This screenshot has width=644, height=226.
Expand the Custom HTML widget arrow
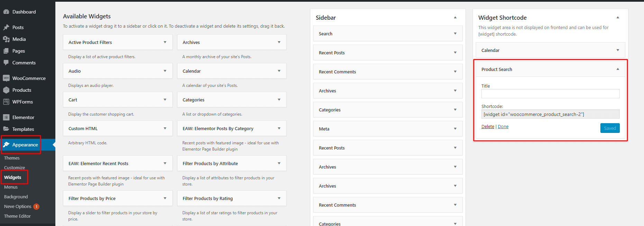pyautogui.click(x=165, y=128)
